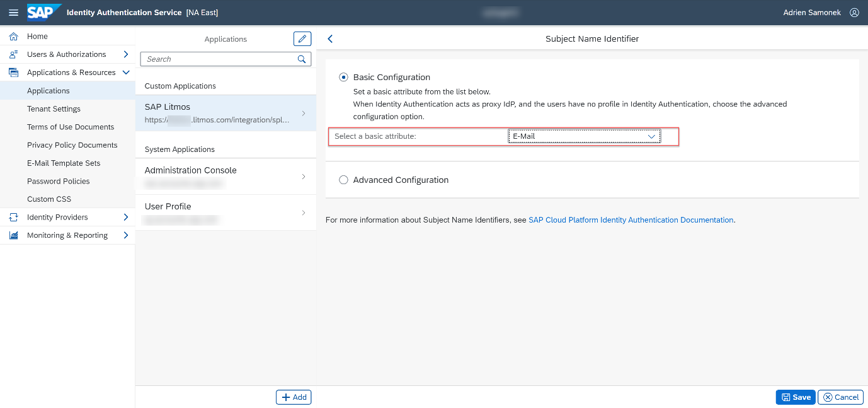Image resolution: width=868 pixels, height=408 pixels.
Task: Click the Save button
Action: point(796,397)
